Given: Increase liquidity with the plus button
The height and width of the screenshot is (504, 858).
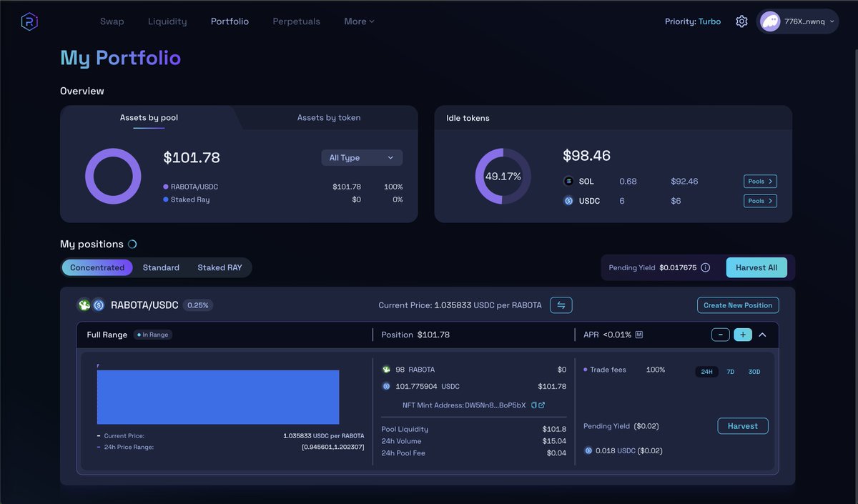Looking at the screenshot, I should 743,335.
